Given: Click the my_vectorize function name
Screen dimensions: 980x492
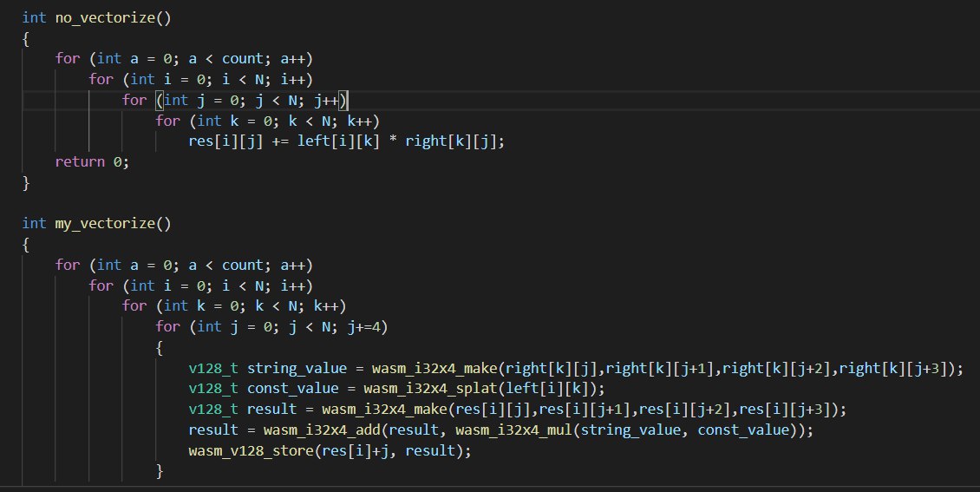Looking at the screenshot, I should [105, 224].
